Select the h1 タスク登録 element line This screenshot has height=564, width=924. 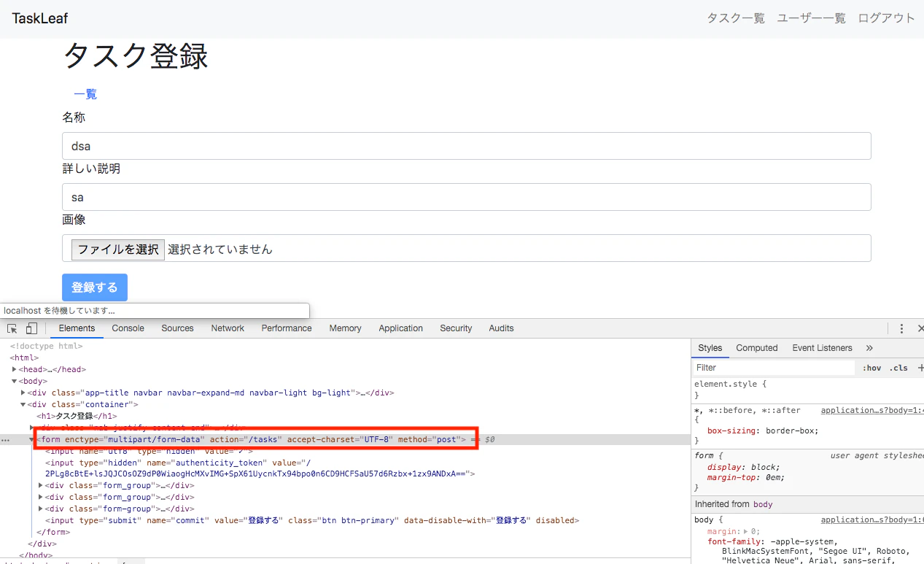coord(77,416)
